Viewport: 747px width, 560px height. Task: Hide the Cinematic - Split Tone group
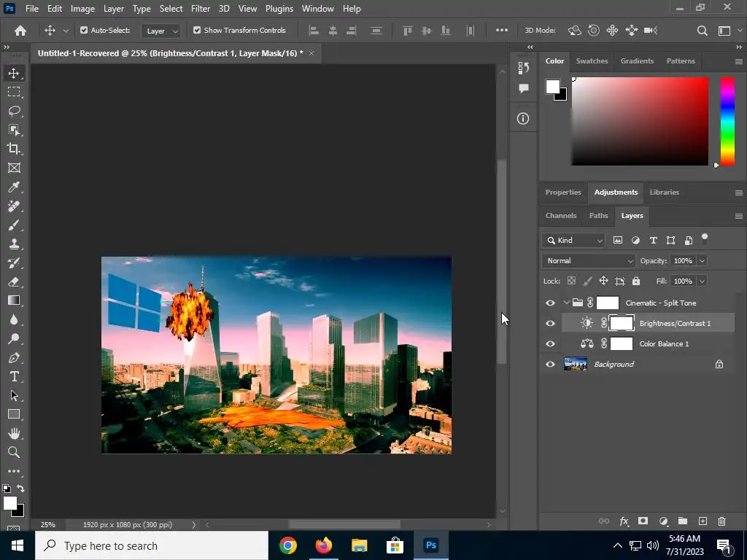550,303
